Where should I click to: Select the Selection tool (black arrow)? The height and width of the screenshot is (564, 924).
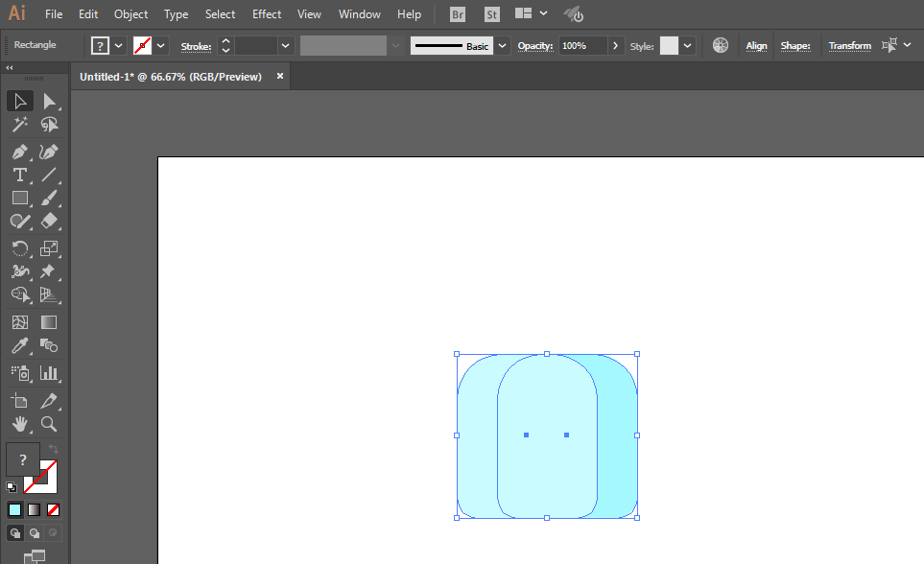click(x=19, y=102)
